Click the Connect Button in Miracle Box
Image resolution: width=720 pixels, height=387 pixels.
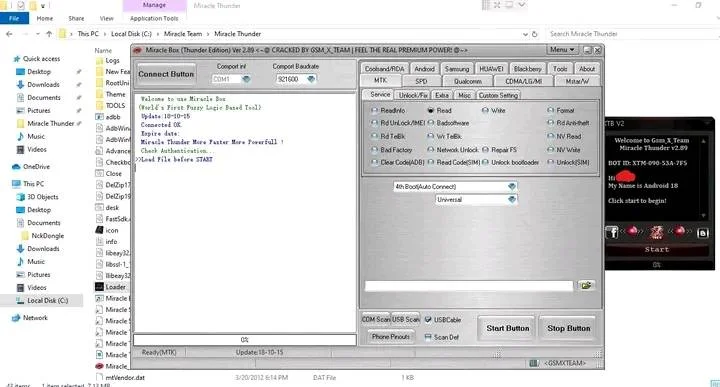(x=166, y=74)
